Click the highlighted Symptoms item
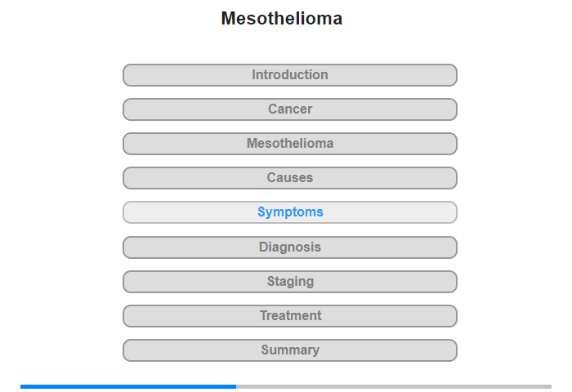 click(289, 212)
